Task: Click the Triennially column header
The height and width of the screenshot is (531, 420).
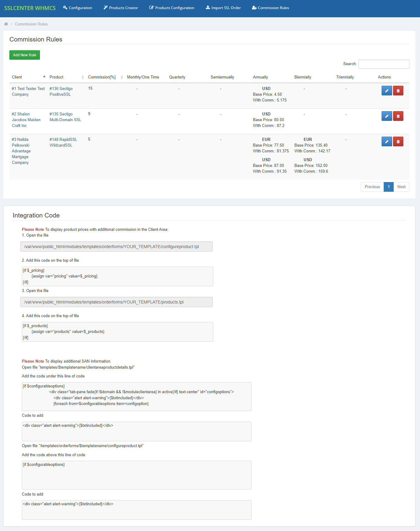Action: pos(345,77)
